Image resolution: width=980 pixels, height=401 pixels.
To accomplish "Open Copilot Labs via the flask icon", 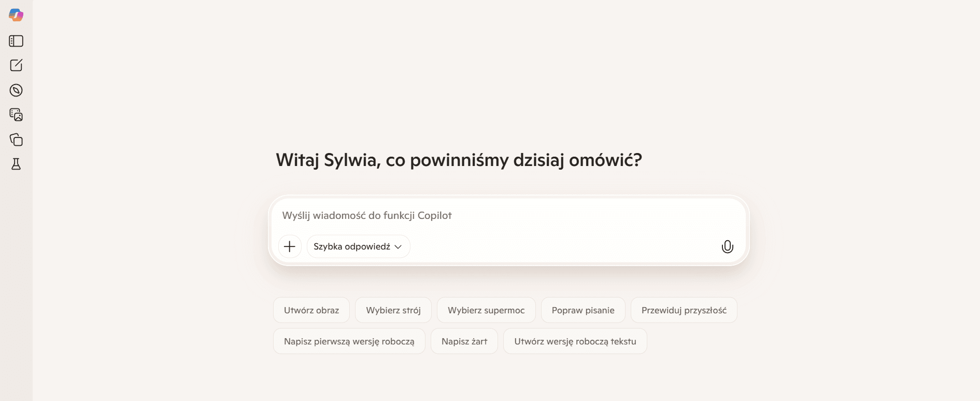I will coord(16,164).
